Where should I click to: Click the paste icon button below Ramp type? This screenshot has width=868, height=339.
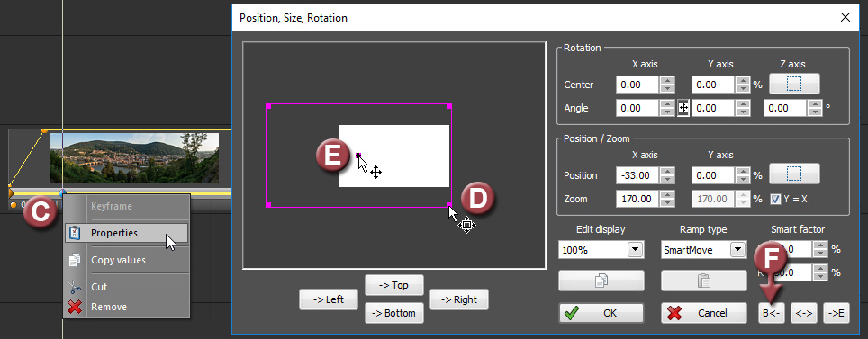click(703, 281)
